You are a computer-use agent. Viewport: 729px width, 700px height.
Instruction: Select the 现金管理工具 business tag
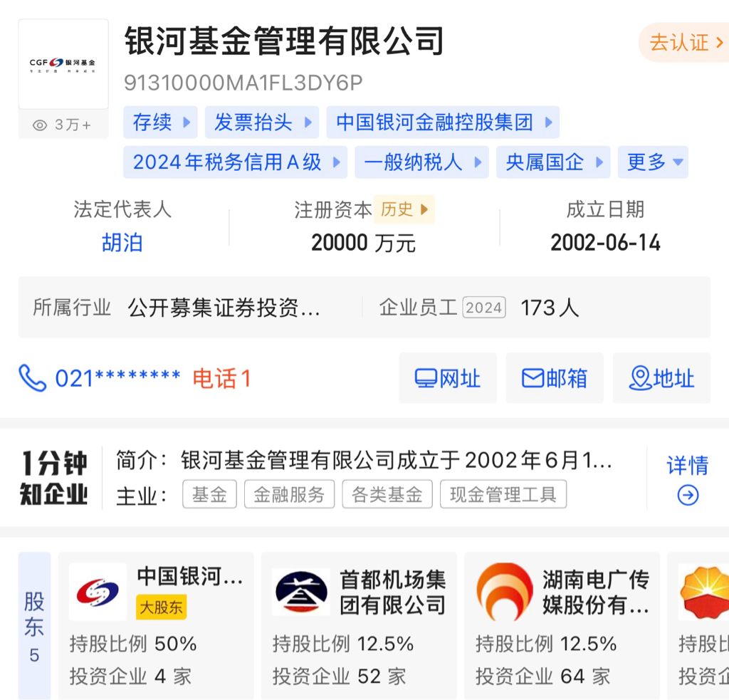(x=503, y=494)
